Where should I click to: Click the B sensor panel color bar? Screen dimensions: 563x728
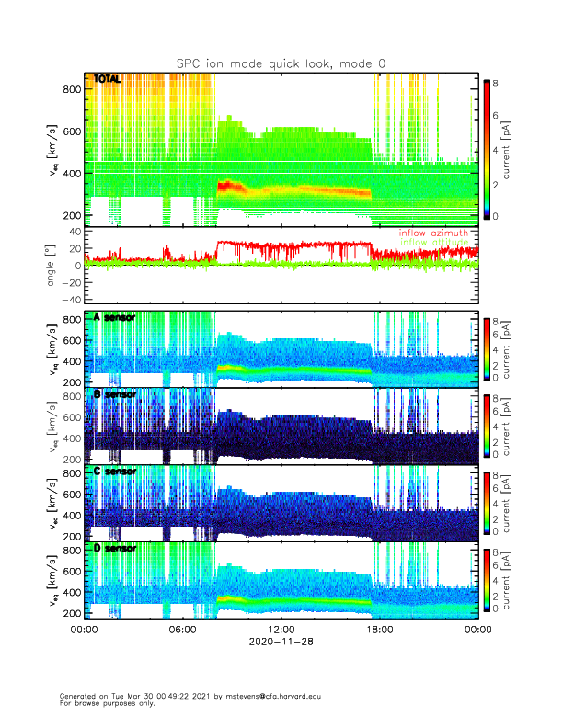click(x=488, y=426)
